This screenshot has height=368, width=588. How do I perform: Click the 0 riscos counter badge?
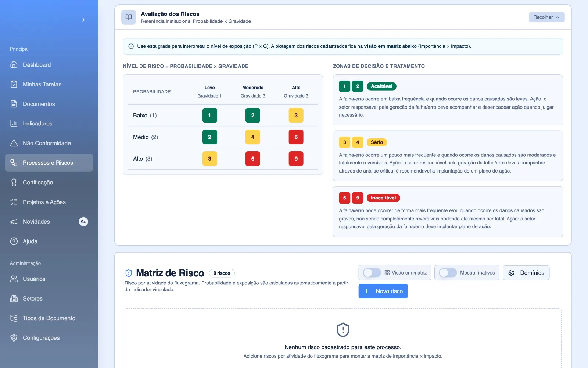(222, 273)
